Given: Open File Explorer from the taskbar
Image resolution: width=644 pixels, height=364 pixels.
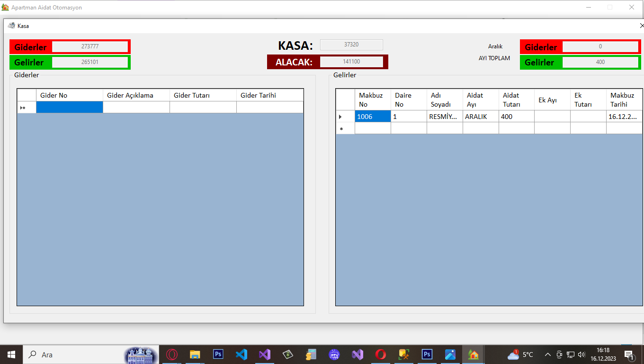Looking at the screenshot, I should coord(195,355).
